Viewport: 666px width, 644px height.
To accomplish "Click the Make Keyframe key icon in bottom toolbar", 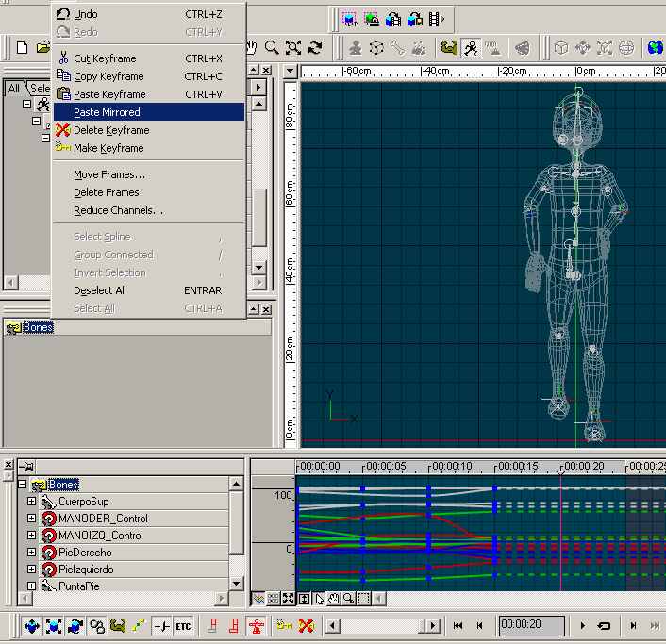I will [284, 625].
